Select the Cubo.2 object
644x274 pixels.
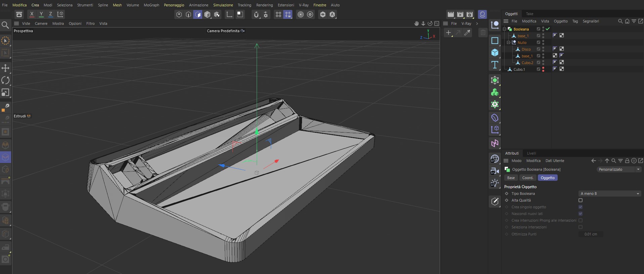[527, 63]
